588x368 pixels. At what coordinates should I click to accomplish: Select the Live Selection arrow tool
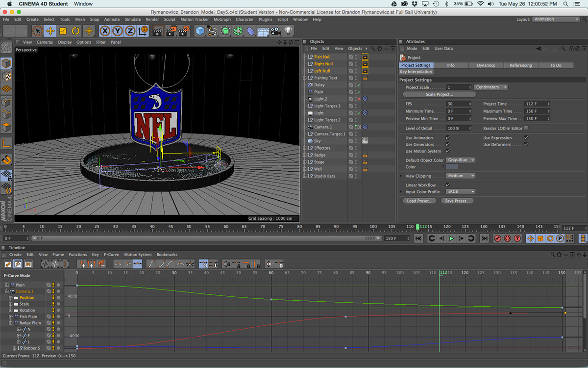(x=38, y=31)
